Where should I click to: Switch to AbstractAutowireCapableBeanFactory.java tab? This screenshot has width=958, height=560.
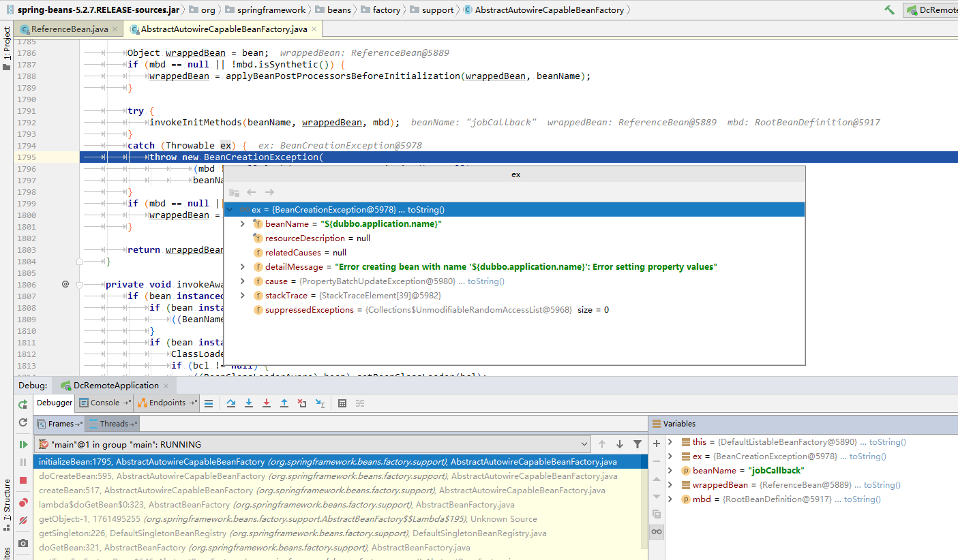pos(223,29)
